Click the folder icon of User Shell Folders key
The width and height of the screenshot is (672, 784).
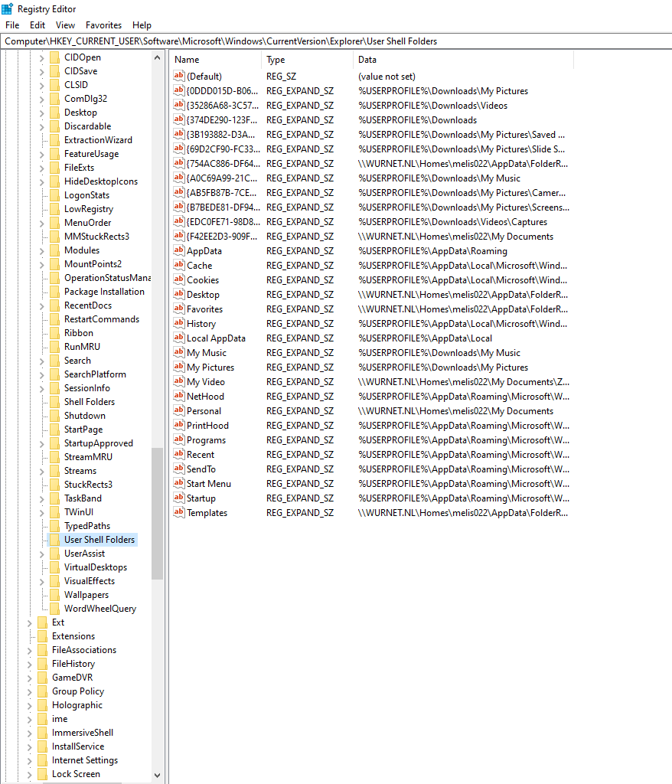coord(54,540)
